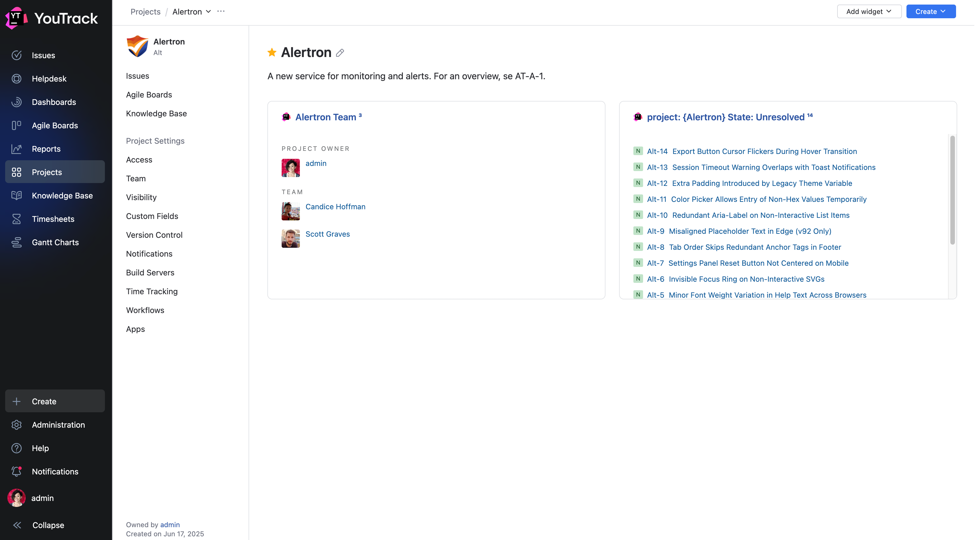Open Knowledge Base from the sidebar icon
This screenshot has width=980, height=540.
[x=17, y=196]
